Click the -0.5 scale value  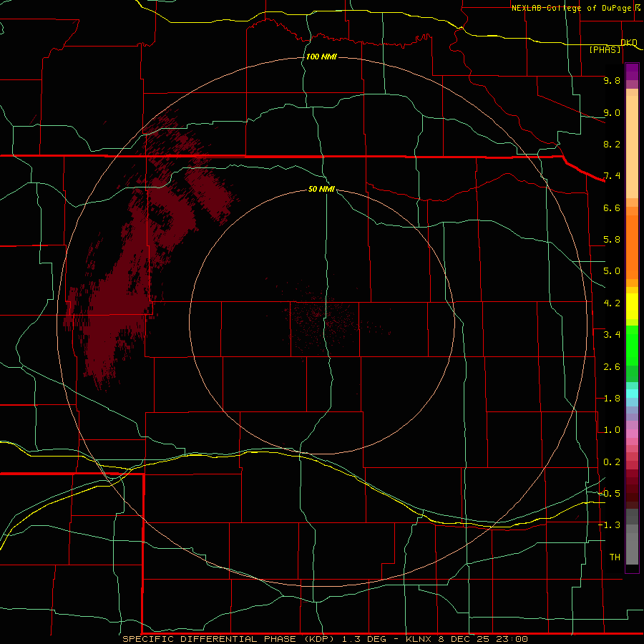610,493
